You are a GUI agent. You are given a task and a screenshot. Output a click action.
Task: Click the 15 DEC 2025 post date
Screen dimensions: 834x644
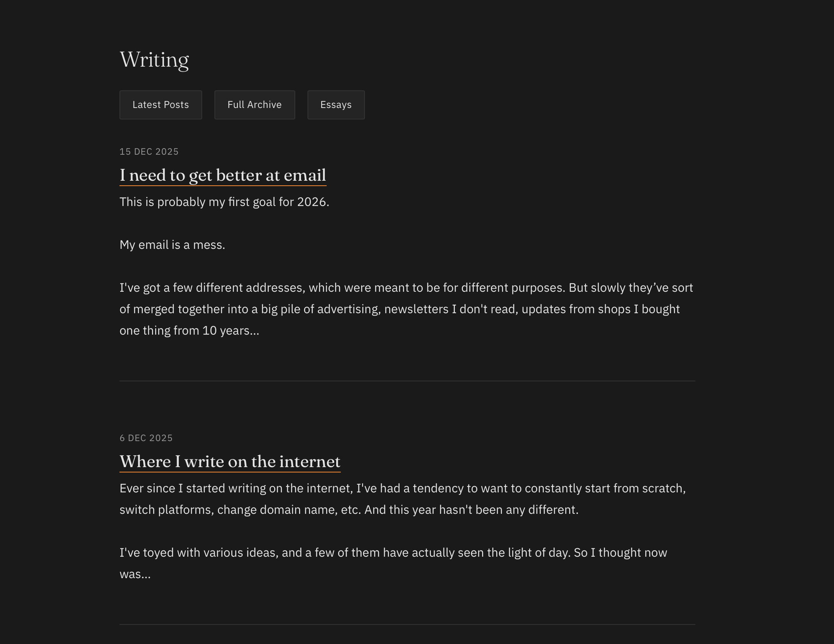tap(149, 152)
